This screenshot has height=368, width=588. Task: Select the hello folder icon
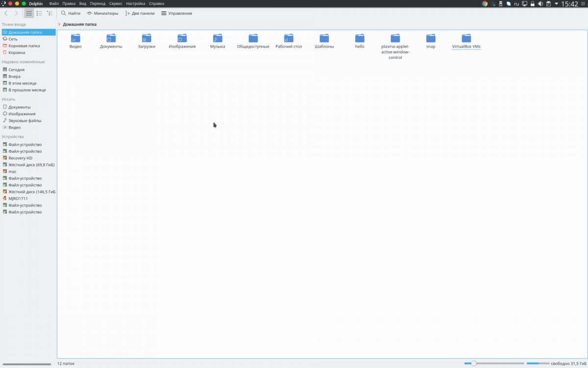(x=360, y=38)
